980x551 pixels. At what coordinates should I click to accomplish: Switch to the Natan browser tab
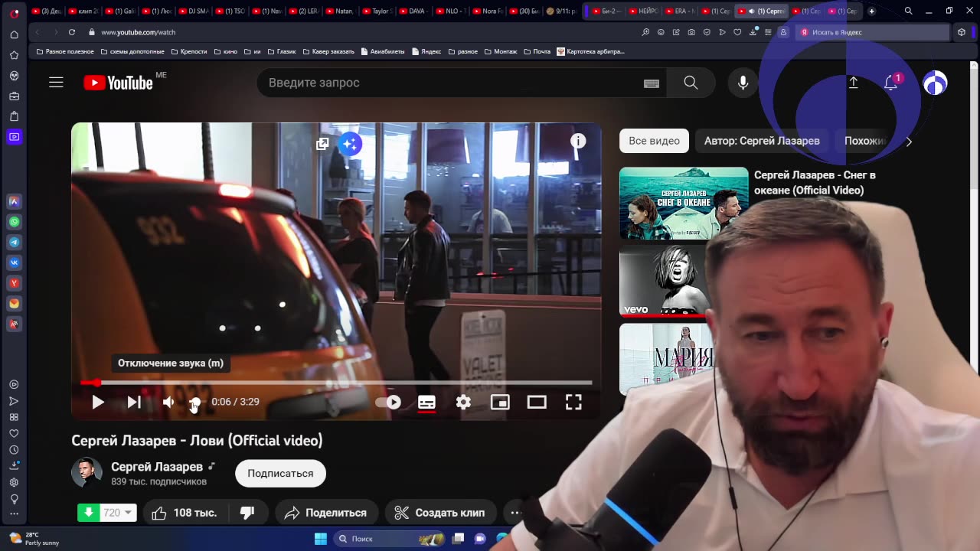pos(340,11)
